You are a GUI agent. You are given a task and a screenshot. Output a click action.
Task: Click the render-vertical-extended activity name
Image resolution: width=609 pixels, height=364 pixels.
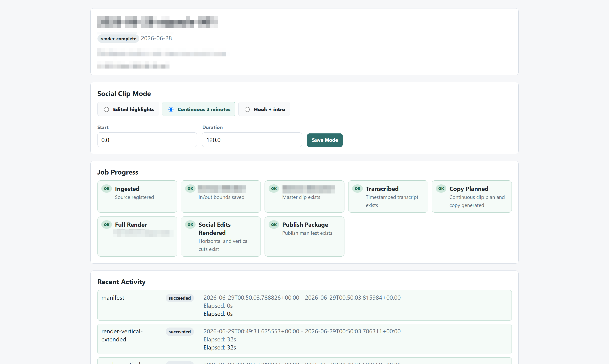tap(122, 335)
